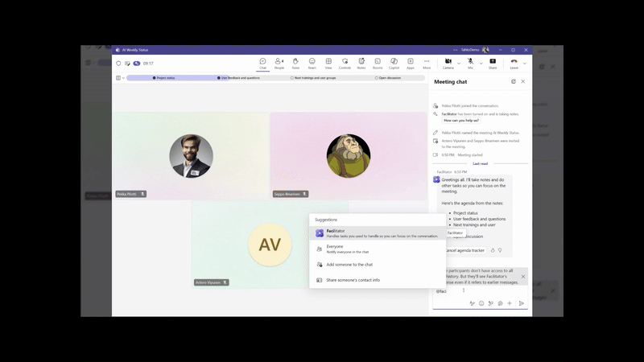Open the React emoji menu
Screen dimensions: 644x362
[312, 63]
